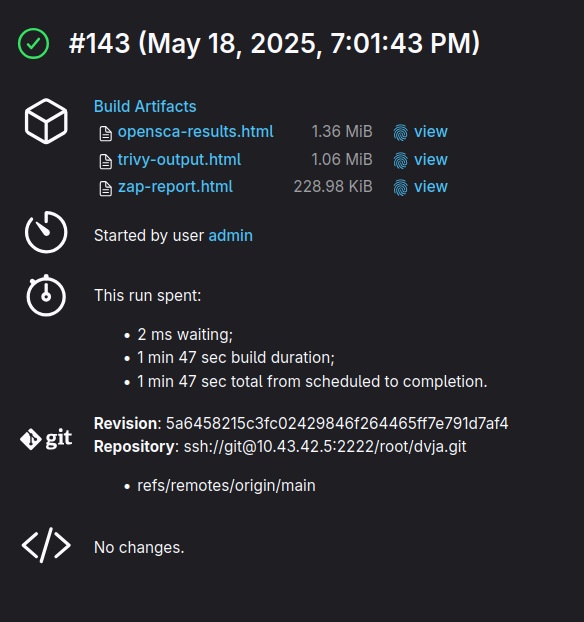Viewport: 584px width, 622px height.
Task: Click file icon beside trivy-output.html
Action: coord(106,161)
